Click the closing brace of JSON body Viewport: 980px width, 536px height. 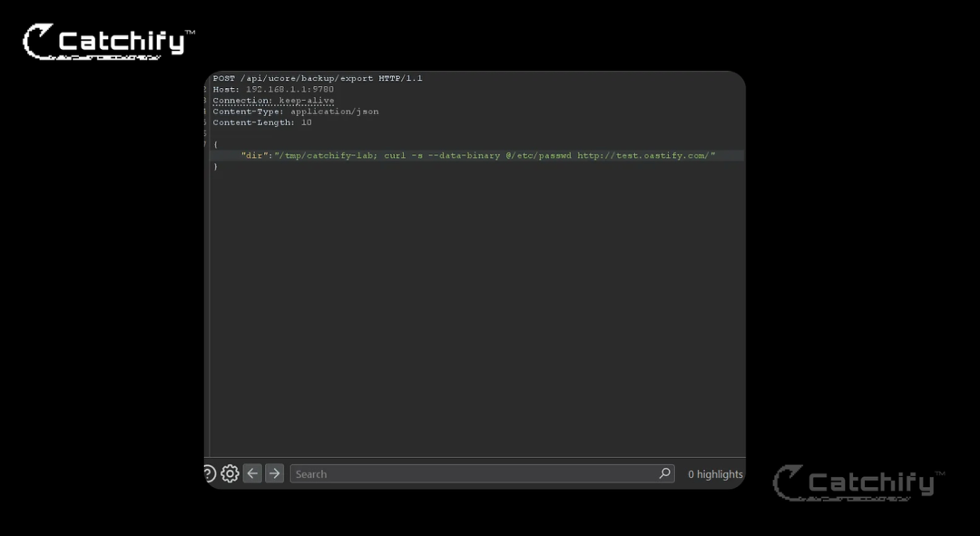[x=216, y=167]
